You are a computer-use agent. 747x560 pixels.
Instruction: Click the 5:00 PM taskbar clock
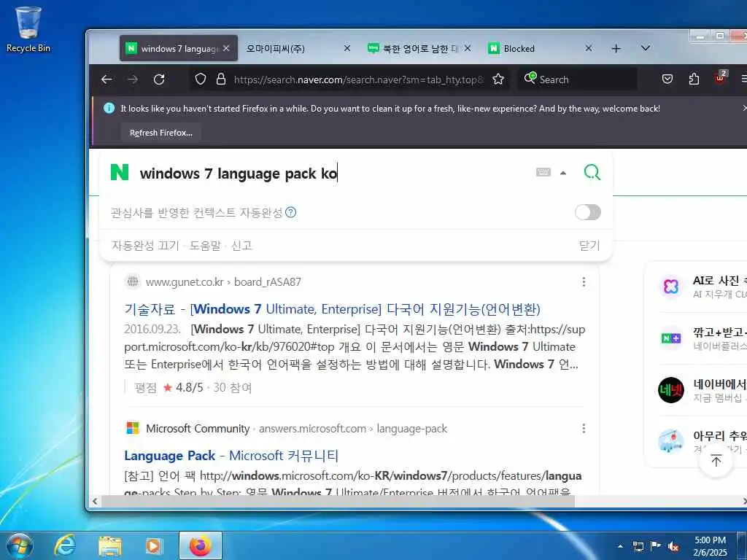pos(710,546)
